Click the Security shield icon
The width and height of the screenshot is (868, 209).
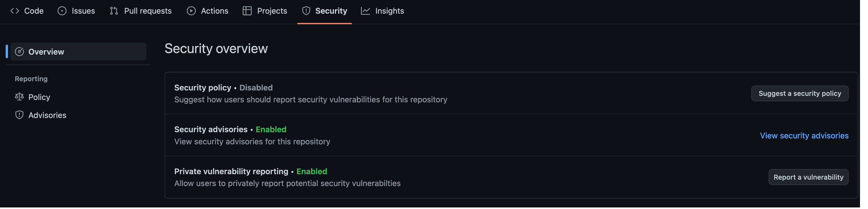306,11
